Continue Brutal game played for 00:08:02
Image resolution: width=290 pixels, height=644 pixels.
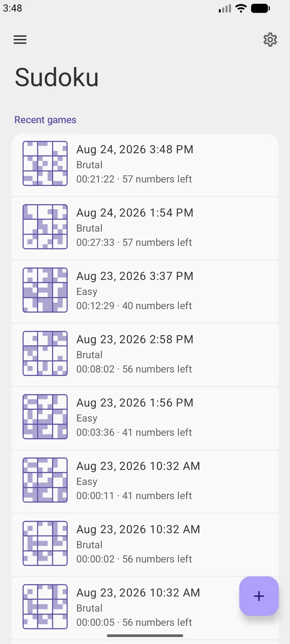point(145,355)
